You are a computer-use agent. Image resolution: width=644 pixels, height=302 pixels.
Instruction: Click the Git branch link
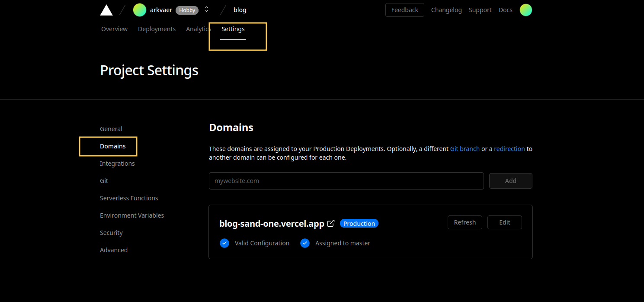(x=465, y=149)
